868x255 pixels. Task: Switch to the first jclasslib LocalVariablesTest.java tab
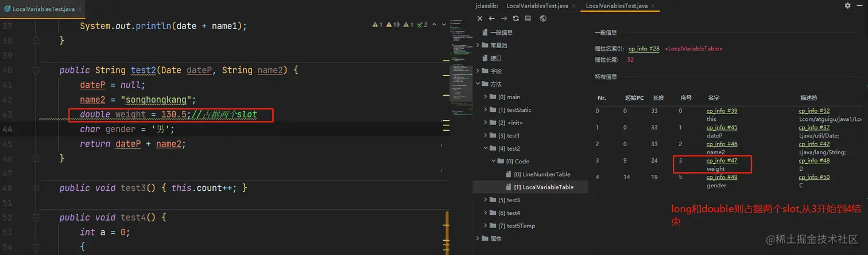point(537,6)
